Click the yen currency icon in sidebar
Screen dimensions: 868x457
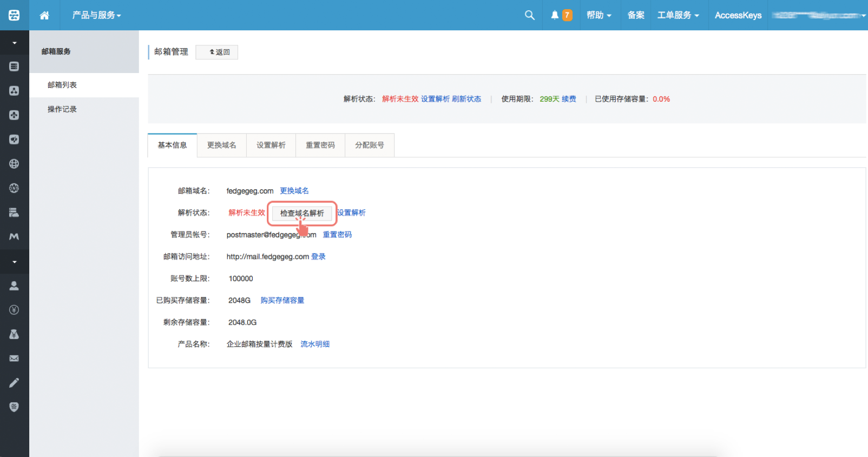[x=14, y=310]
